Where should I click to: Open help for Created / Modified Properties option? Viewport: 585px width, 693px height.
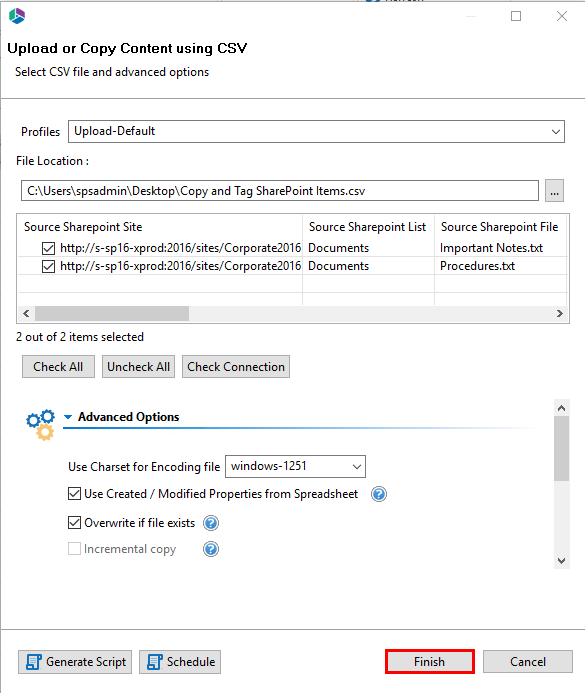(x=379, y=494)
